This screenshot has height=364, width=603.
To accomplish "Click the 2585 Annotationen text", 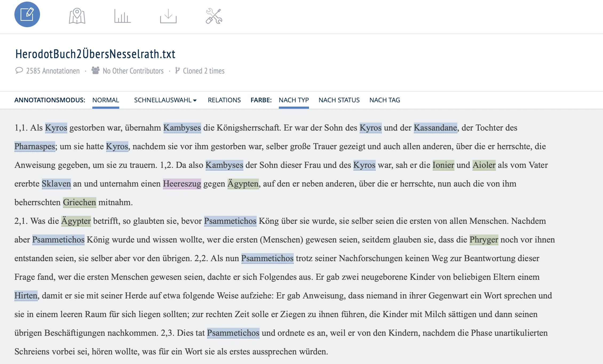I will [x=53, y=71].
